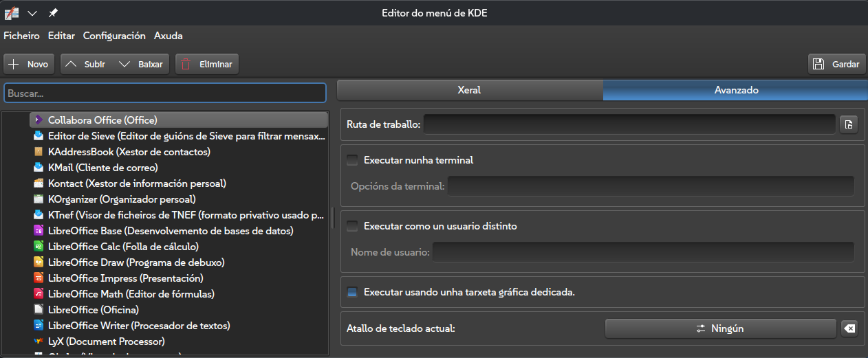Image resolution: width=868 pixels, height=358 pixels.
Task: Toggle Executar como un usuario distinto
Action: tap(353, 226)
